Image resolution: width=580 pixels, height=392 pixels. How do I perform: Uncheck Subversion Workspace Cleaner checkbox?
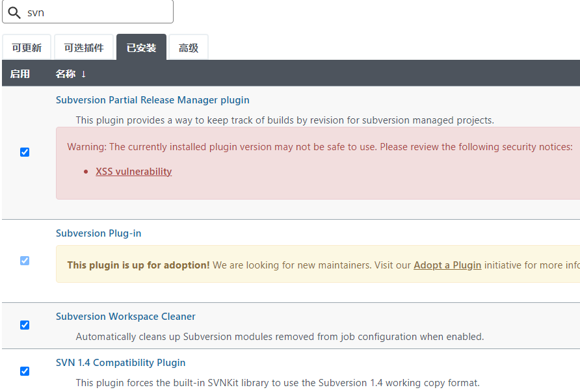(x=25, y=325)
